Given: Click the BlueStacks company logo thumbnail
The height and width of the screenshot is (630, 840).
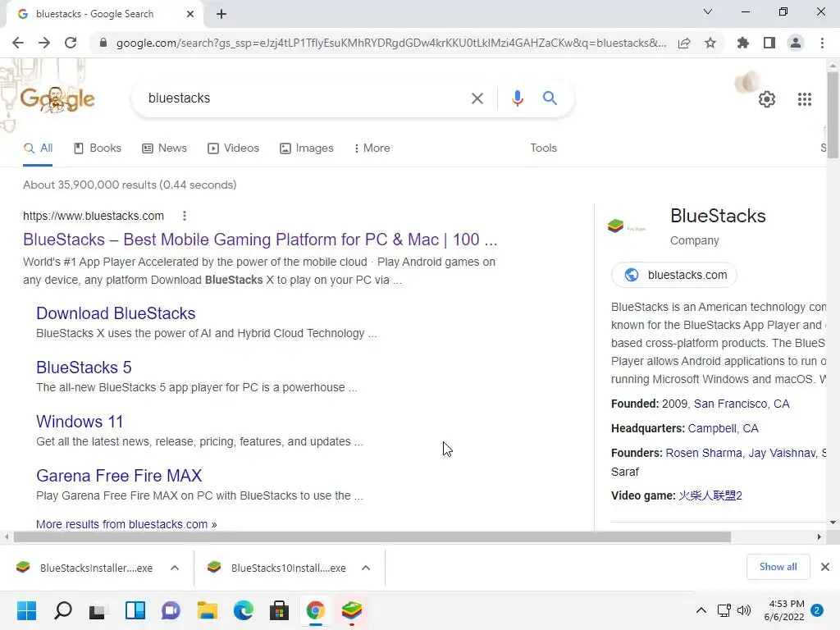Looking at the screenshot, I should pos(627,226).
